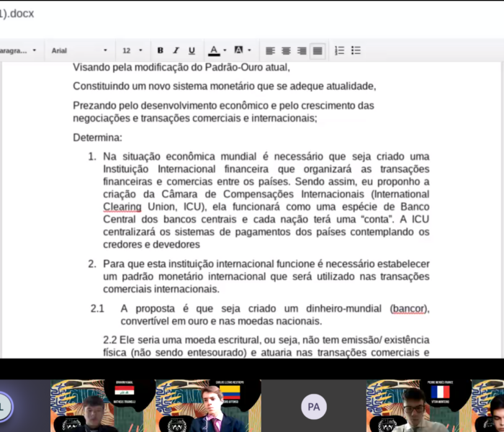
Task: Toggle bold formatting
Action: (x=160, y=50)
